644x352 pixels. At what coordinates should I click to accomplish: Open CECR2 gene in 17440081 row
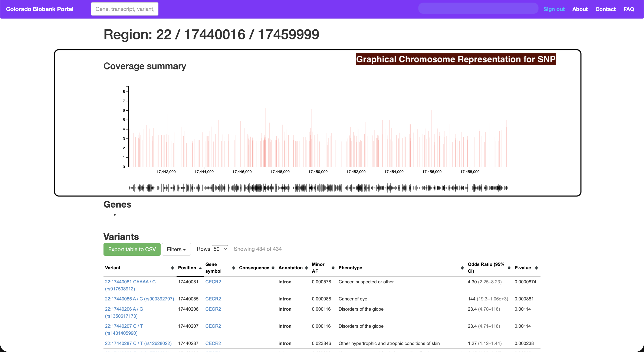213,282
